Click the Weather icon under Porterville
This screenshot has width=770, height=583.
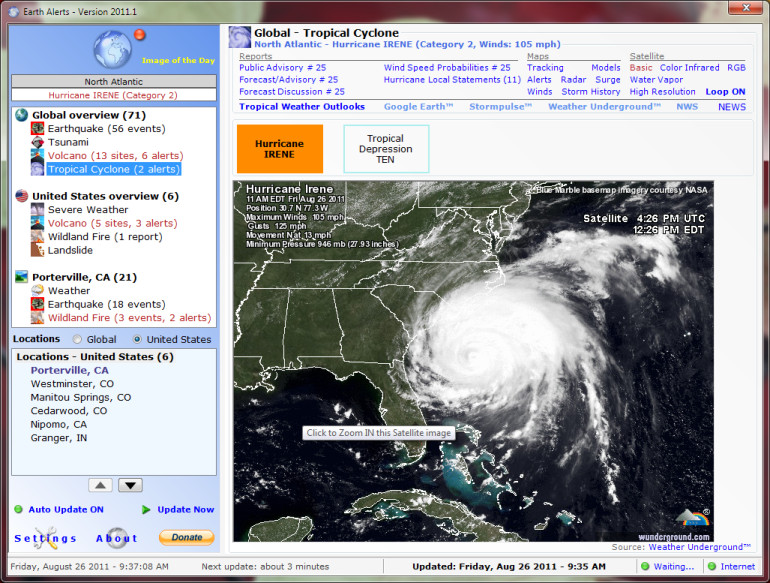[38, 291]
